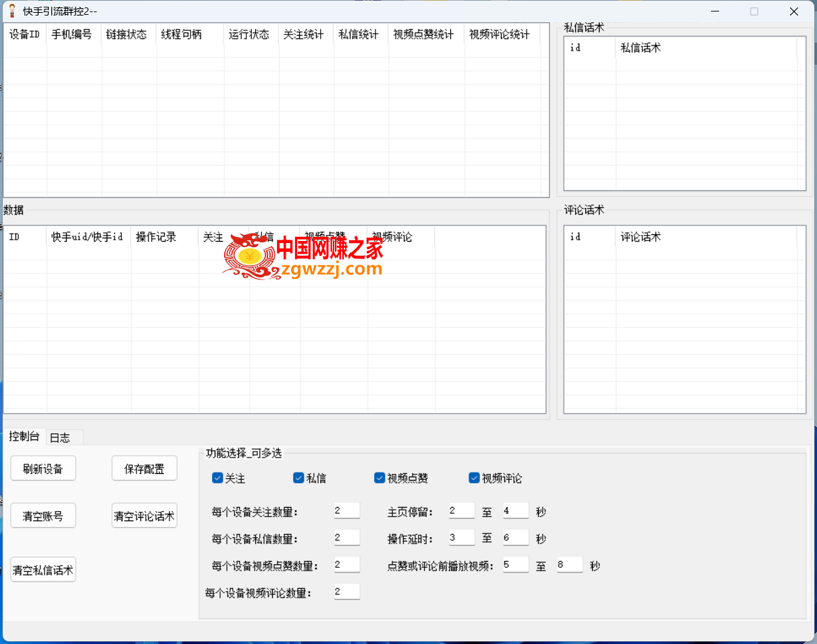This screenshot has width=817, height=644.
Task: Click 关注 column header in 数据 table
Action: click(x=223, y=237)
